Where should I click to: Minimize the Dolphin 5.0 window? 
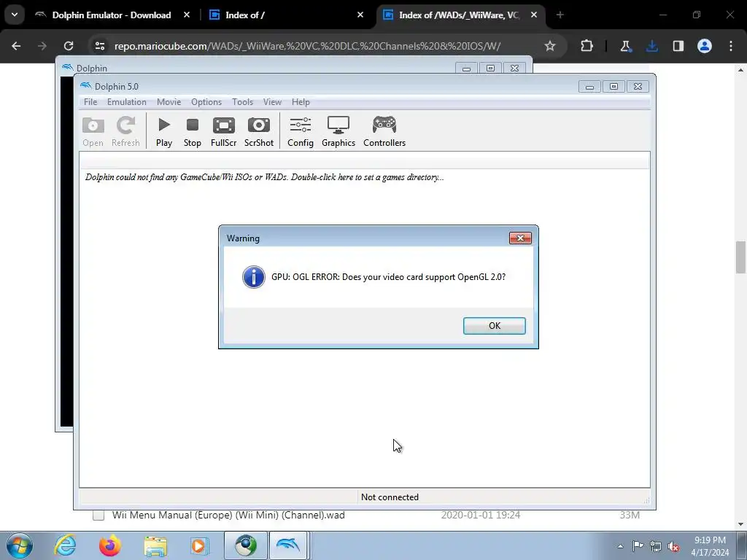point(589,87)
